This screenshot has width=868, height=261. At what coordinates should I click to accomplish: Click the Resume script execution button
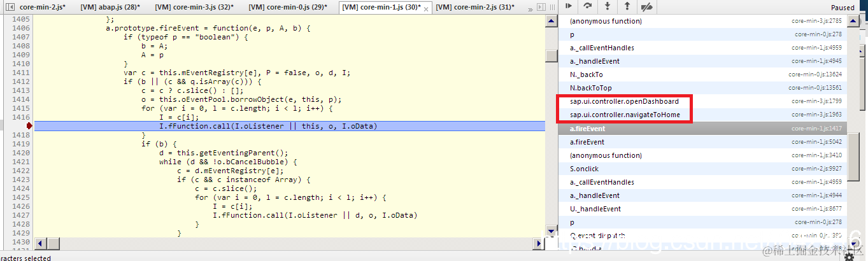pos(568,6)
